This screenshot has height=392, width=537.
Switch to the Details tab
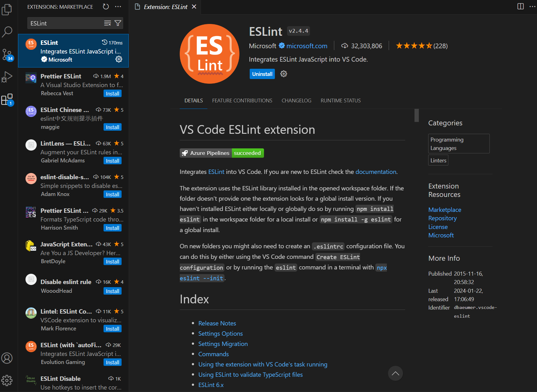tap(194, 100)
